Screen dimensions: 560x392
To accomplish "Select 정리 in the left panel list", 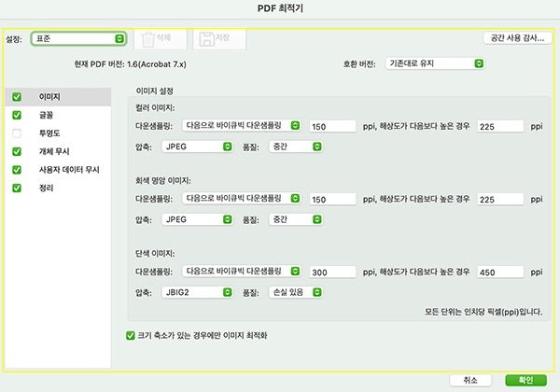I will (x=46, y=188).
